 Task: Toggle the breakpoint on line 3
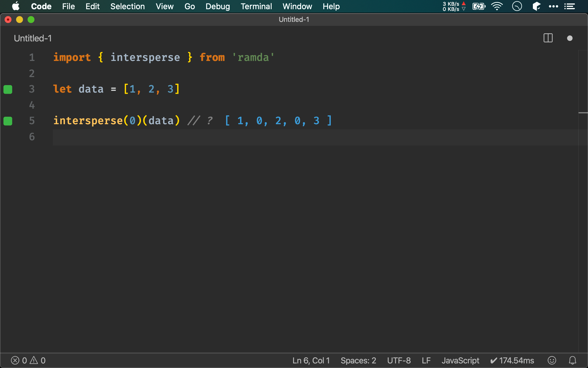click(8, 89)
